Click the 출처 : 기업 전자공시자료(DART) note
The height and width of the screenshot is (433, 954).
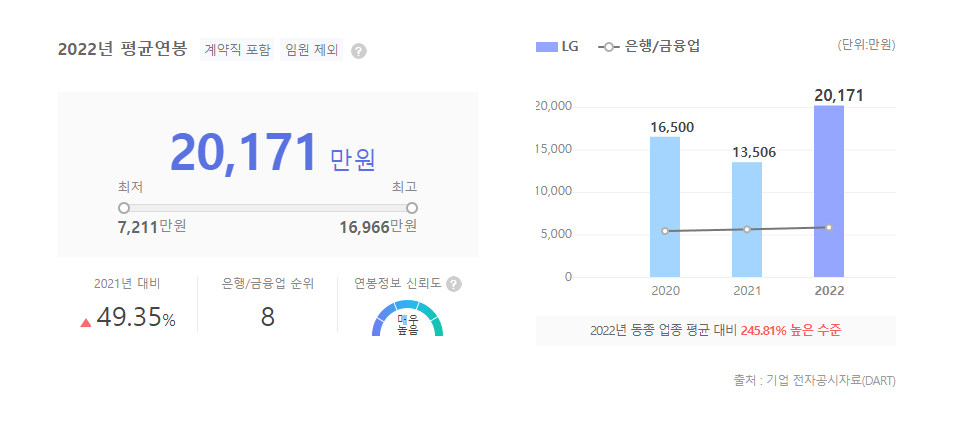(x=815, y=381)
